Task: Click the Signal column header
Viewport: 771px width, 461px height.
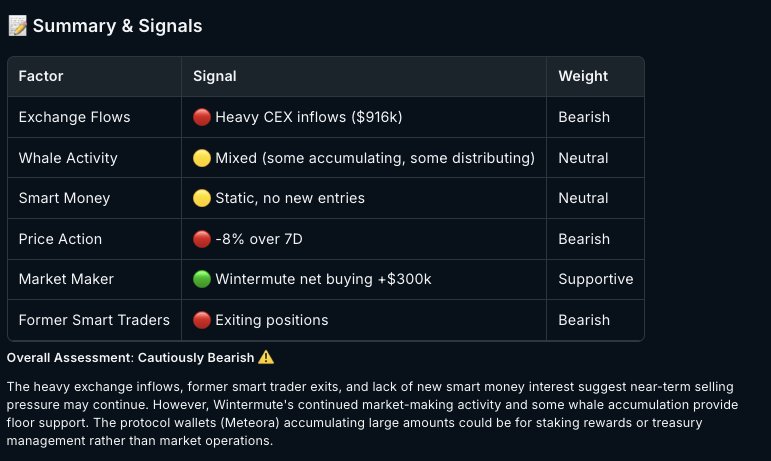Action: [x=214, y=76]
